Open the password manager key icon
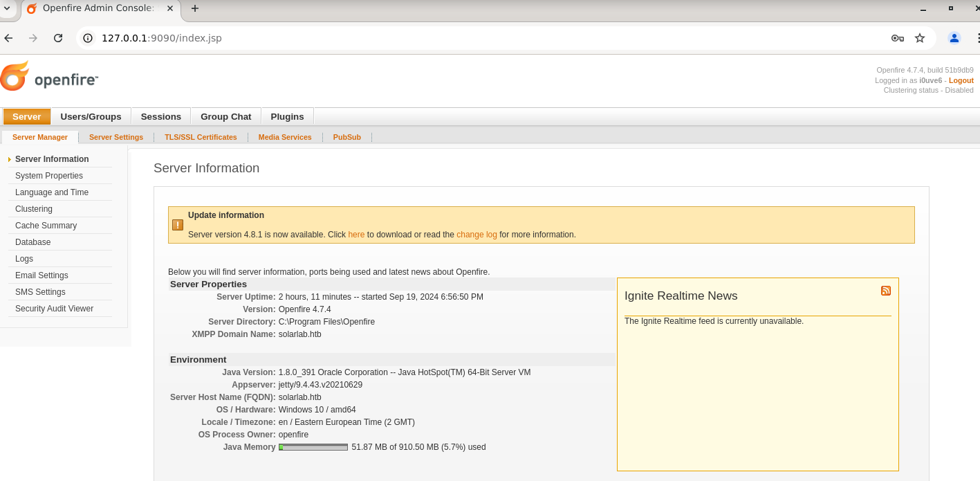 click(897, 38)
